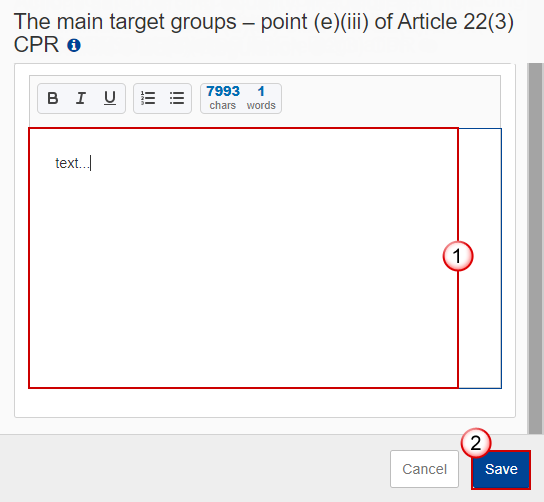The height and width of the screenshot is (502, 544).
Task: Cancel editing the target groups
Action: [424, 469]
